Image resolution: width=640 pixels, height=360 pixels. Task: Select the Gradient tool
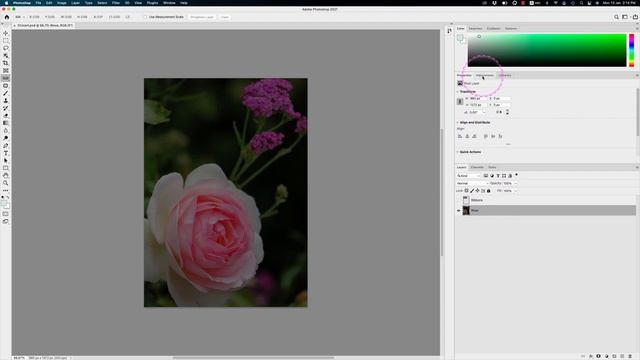coord(6,123)
